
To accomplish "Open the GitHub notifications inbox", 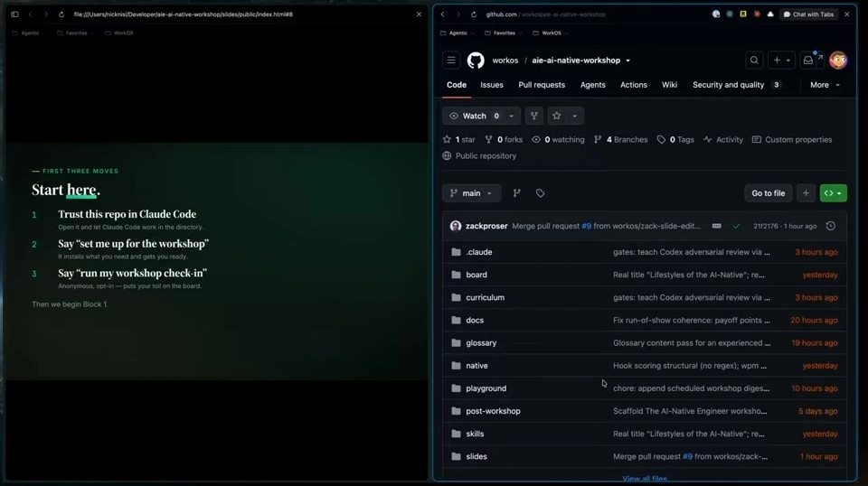I will [808, 61].
